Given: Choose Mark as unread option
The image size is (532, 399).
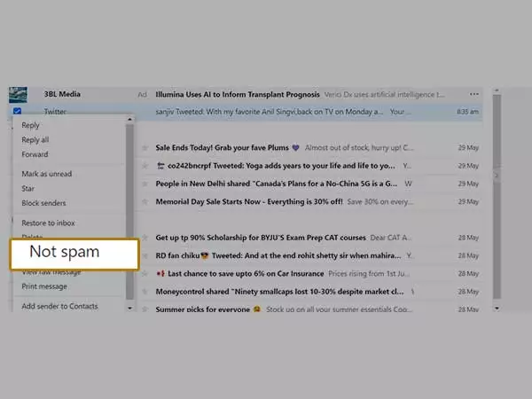Looking at the screenshot, I should point(47,174).
